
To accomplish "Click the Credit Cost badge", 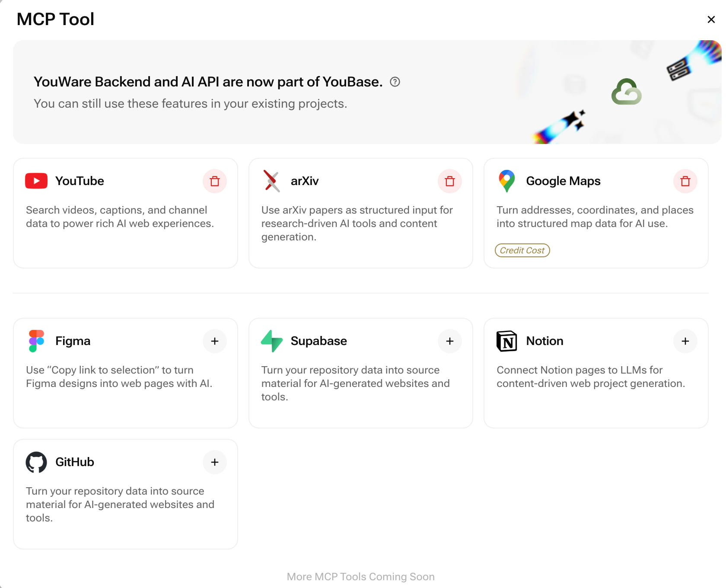I will point(522,250).
